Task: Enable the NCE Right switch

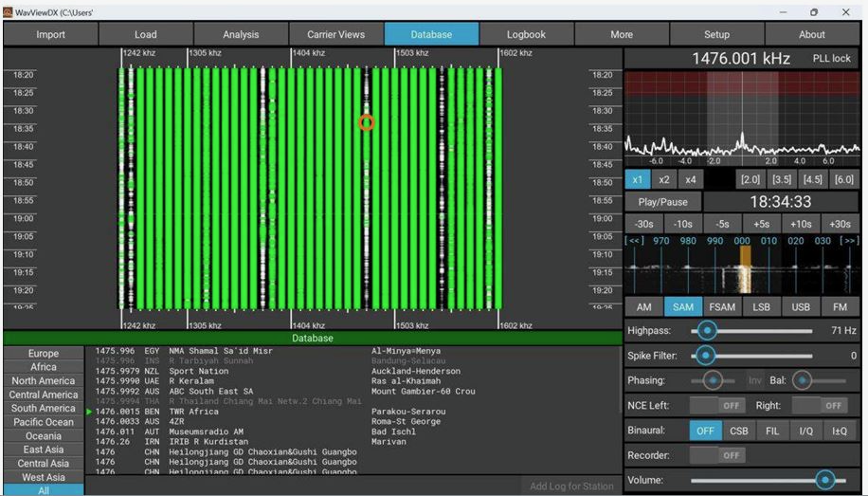Action: click(819, 405)
